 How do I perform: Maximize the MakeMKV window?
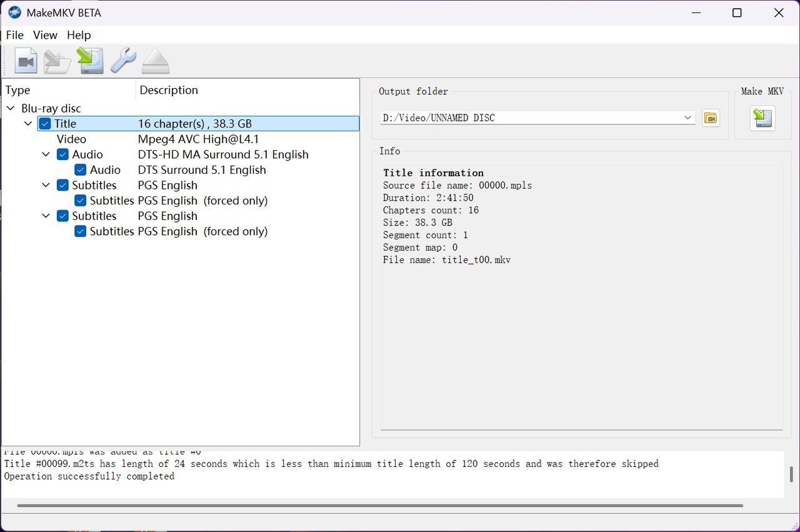737,13
